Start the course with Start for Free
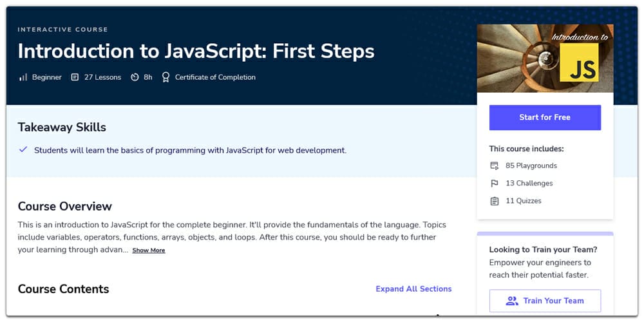Image resolution: width=644 pixels, height=322 pixels. click(x=545, y=117)
